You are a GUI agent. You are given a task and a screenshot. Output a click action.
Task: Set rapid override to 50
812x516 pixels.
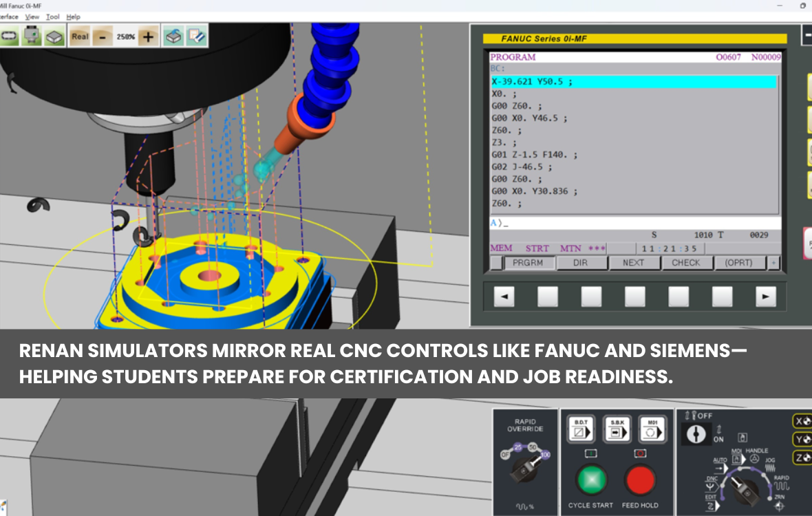pyautogui.click(x=533, y=447)
